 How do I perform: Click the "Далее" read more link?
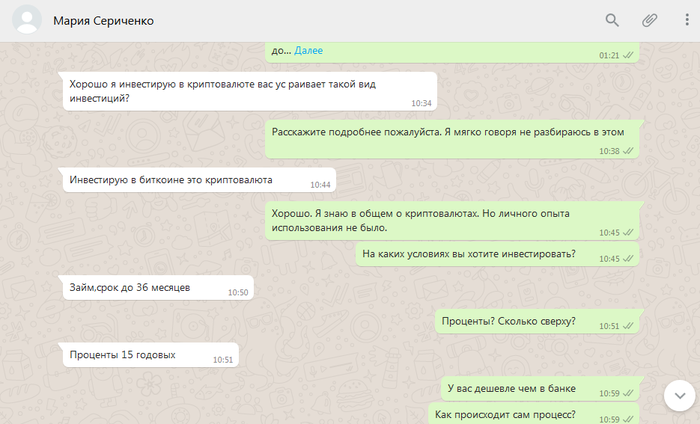click(308, 50)
